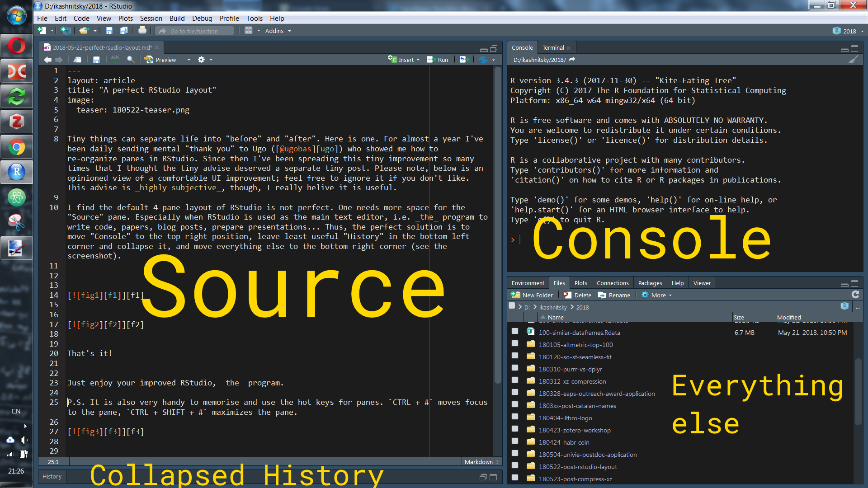Click the Run button
The height and width of the screenshot is (488, 868).
(x=438, y=60)
